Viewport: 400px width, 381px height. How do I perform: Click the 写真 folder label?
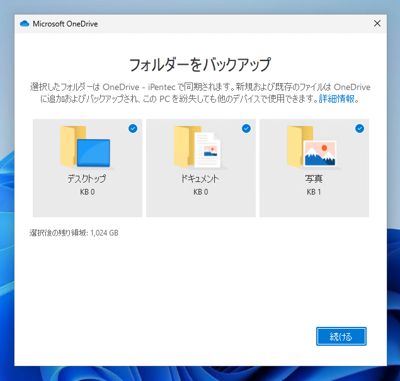[314, 179]
